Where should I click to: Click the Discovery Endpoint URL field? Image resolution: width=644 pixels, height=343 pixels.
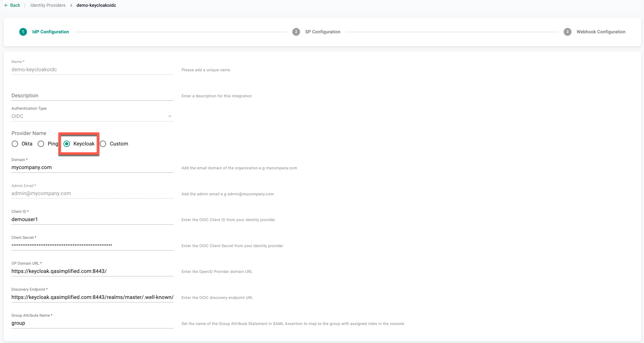coord(92,297)
